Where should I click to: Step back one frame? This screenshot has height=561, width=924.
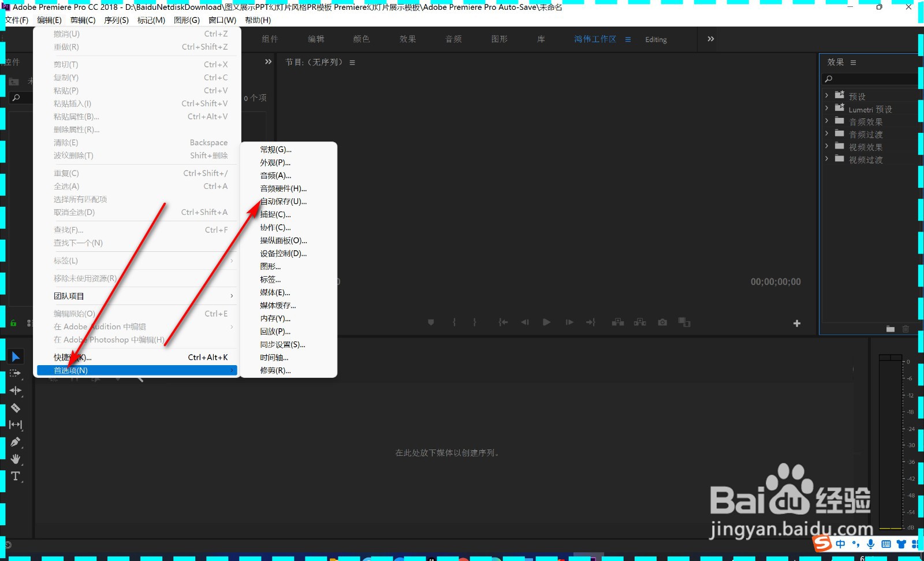pos(525,322)
